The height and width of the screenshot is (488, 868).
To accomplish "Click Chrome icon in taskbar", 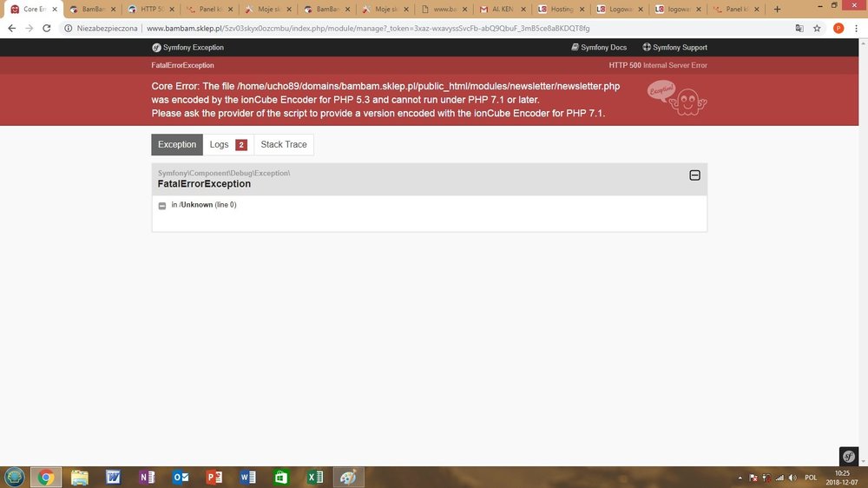I will click(x=46, y=477).
